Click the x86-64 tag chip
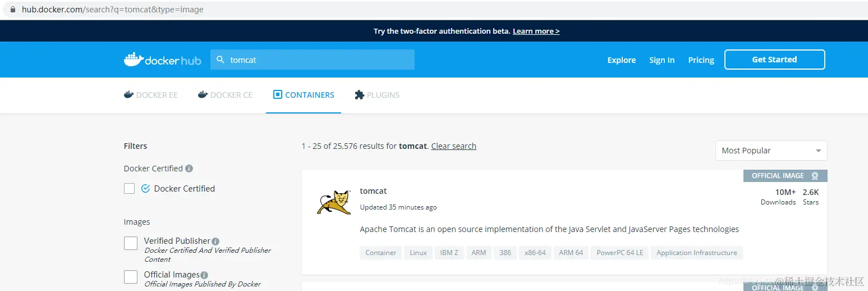Viewport: 868px width, 291px height. [535, 253]
